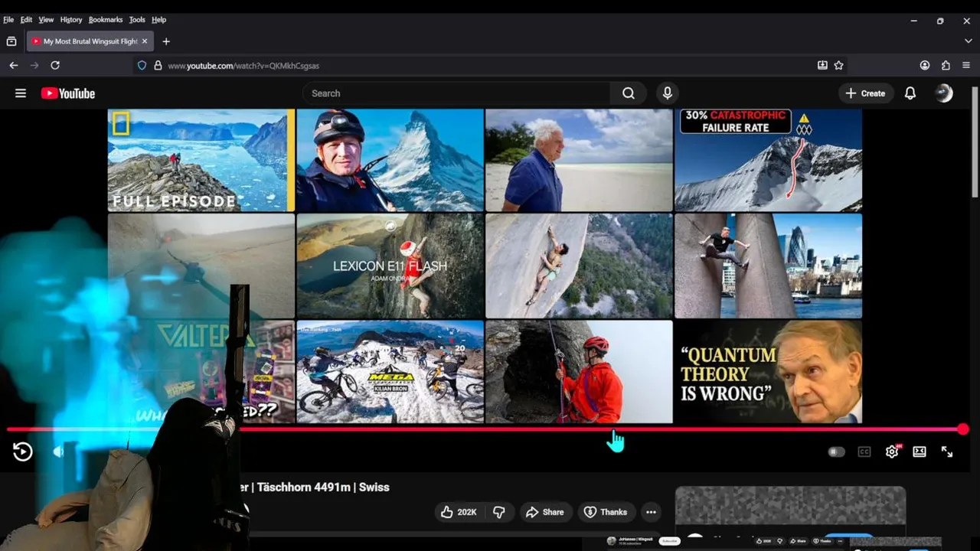980x551 pixels.
Task: Open the Firefox account icon
Action: pos(925,66)
